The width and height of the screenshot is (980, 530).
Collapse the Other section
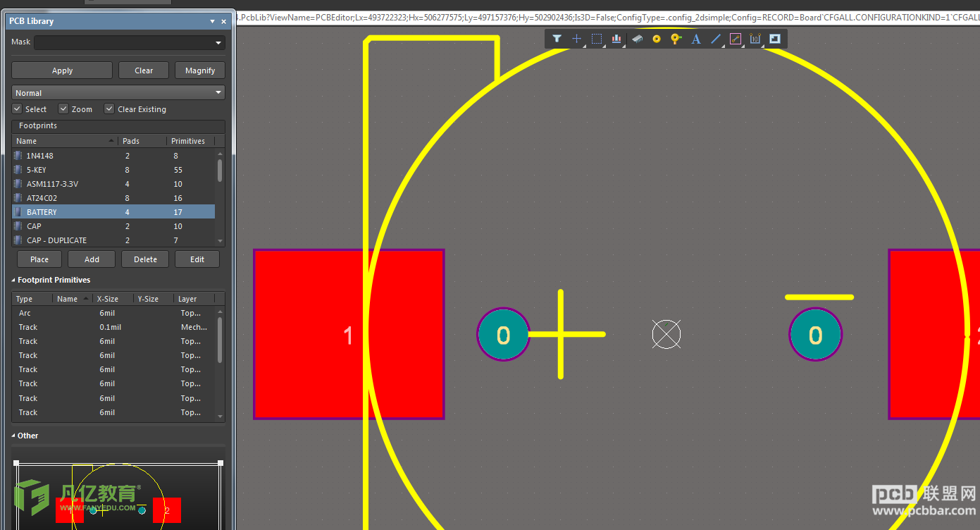click(x=13, y=436)
